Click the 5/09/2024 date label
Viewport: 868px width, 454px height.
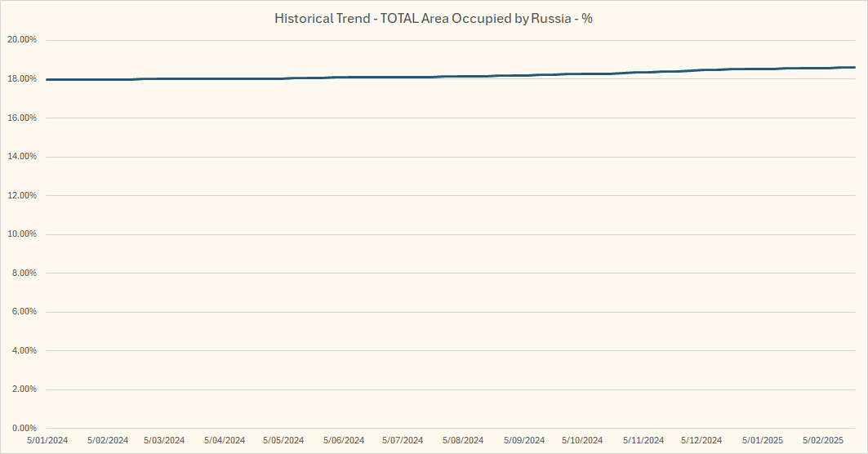523,440
